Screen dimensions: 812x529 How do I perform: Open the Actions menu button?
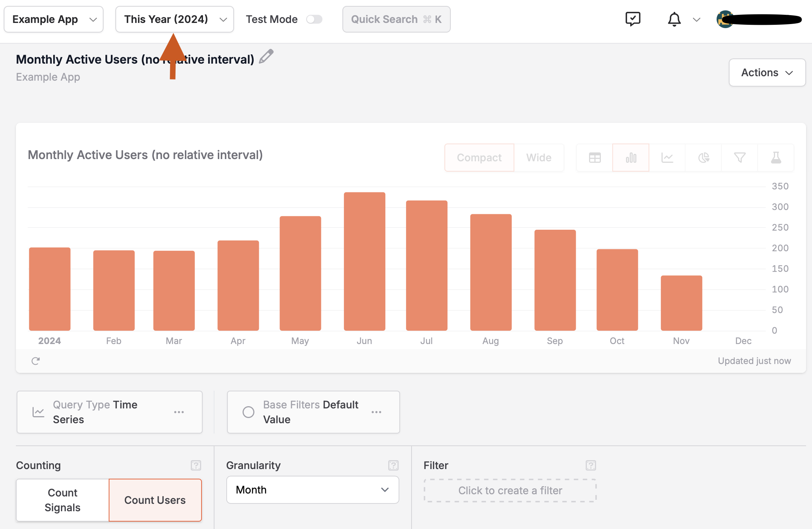tap(767, 73)
